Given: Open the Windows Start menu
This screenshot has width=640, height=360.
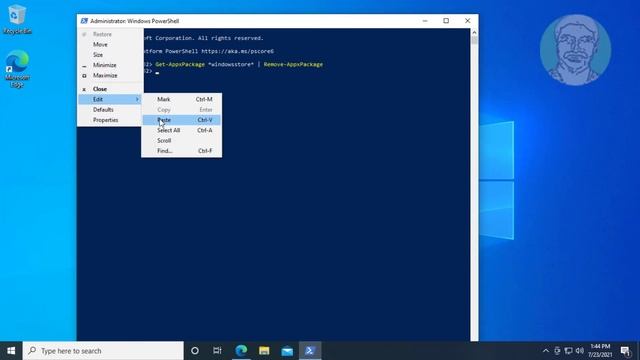Looking at the screenshot, I should coord(11,351).
